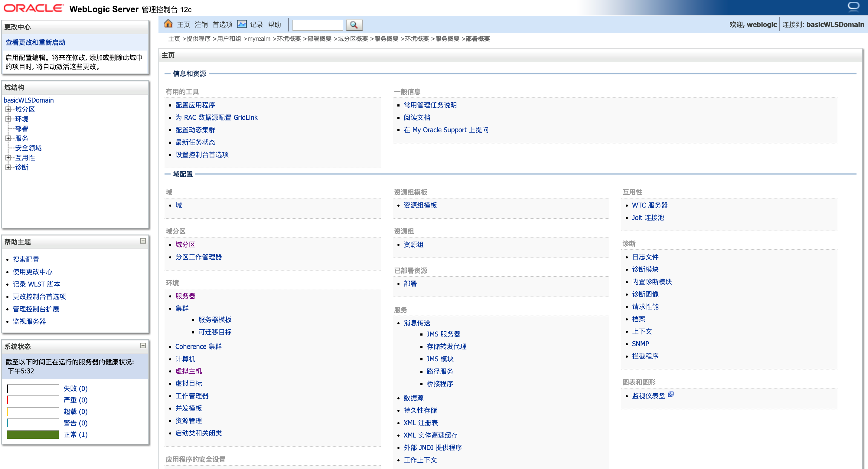Click the round Oracle icon at top right

[x=853, y=7]
